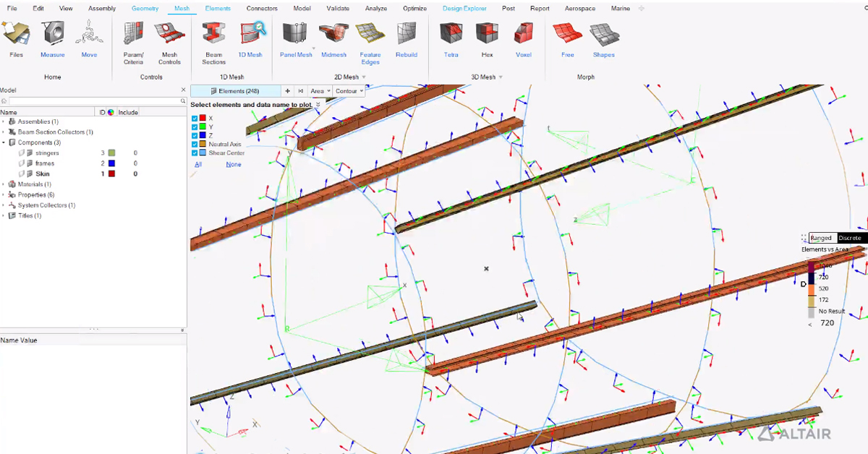Select the Tetra 3D mesh tool
Screen dimensions: 868x454
point(451,38)
